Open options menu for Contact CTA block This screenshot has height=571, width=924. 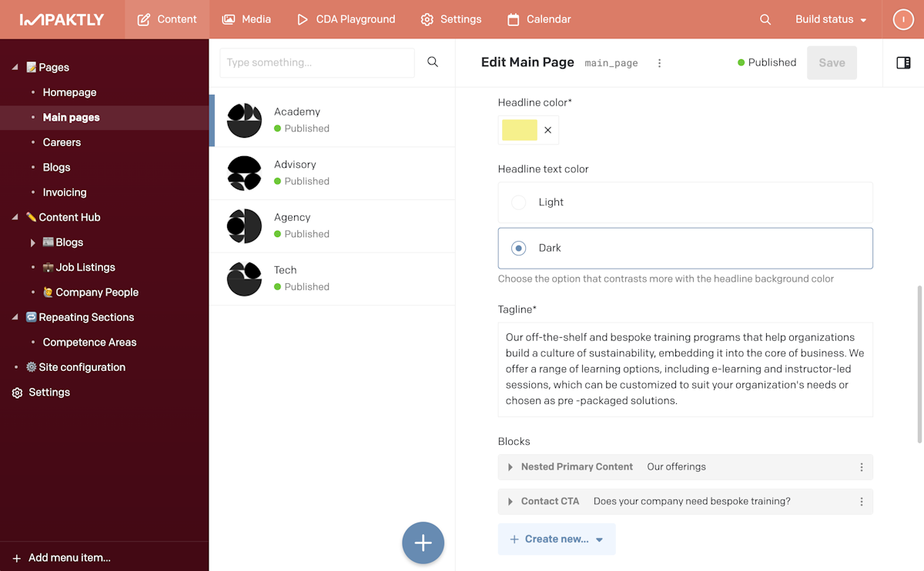[862, 502]
